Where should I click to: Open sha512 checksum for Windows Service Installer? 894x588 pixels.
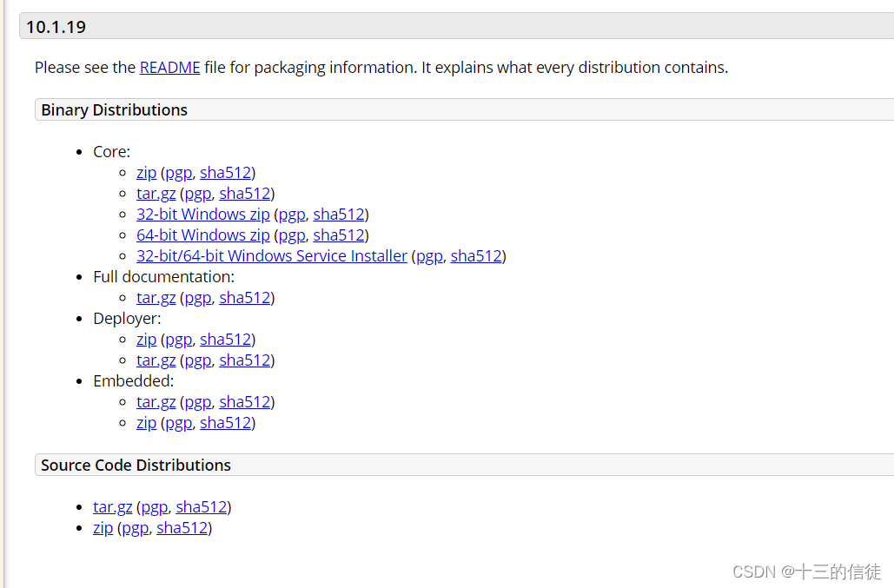[476, 256]
